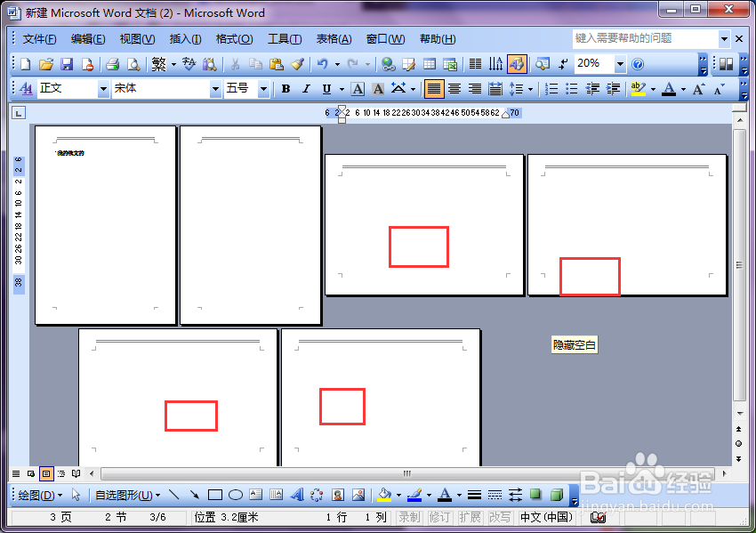Click the 改写 overtype status indicator
The image size is (756, 533).
pyautogui.click(x=500, y=517)
